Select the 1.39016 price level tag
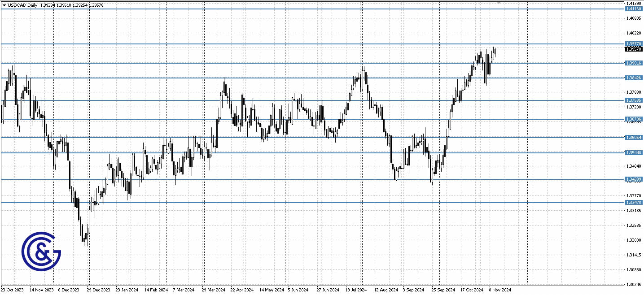Viewport: 644px width, 295px height. pos(633,63)
